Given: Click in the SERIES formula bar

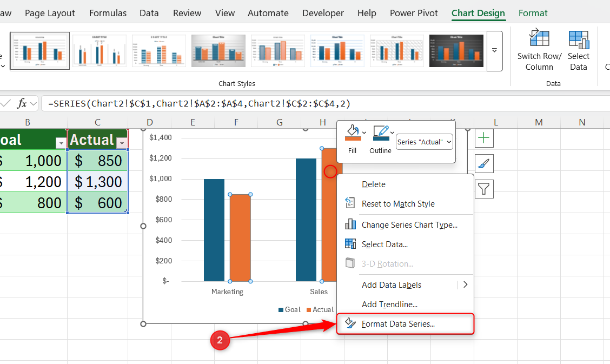Looking at the screenshot, I should point(325,103).
